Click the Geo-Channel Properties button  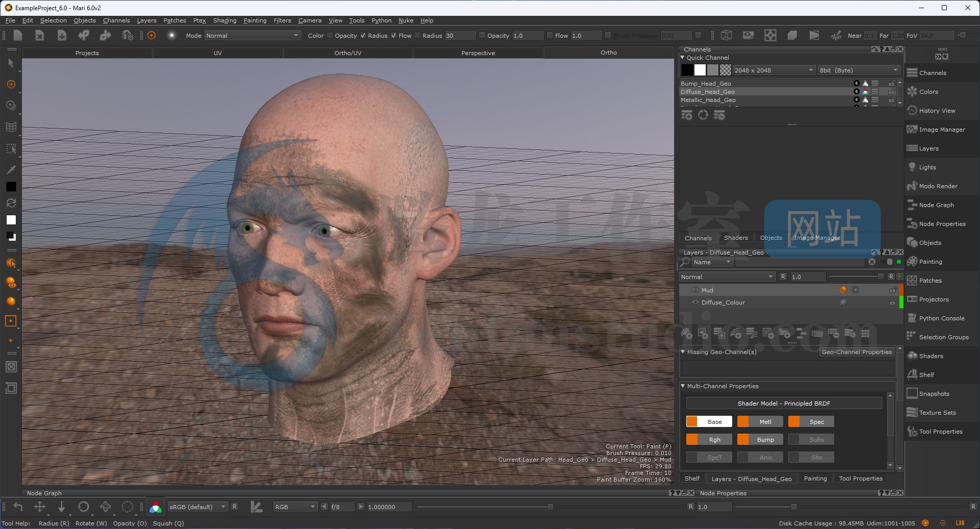(x=857, y=351)
